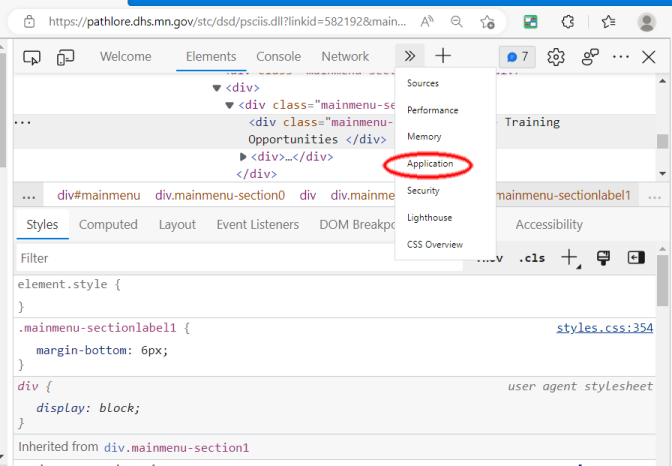Open the Layout pane tab
This screenshot has width=672, height=466.
177,225
